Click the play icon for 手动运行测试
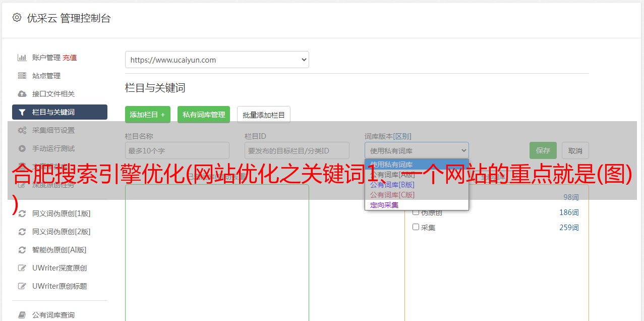The height and width of the screenshot is (321, 644). click(x=22, y=148)
